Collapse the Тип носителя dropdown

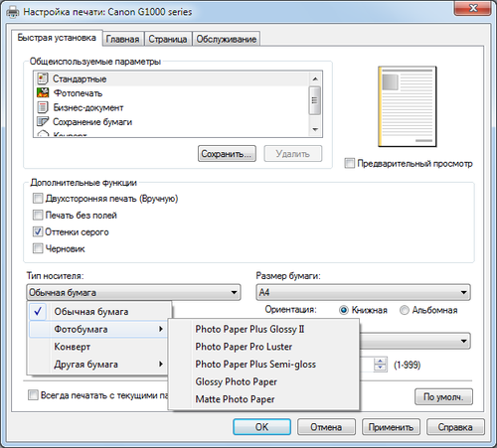point(133,292)
